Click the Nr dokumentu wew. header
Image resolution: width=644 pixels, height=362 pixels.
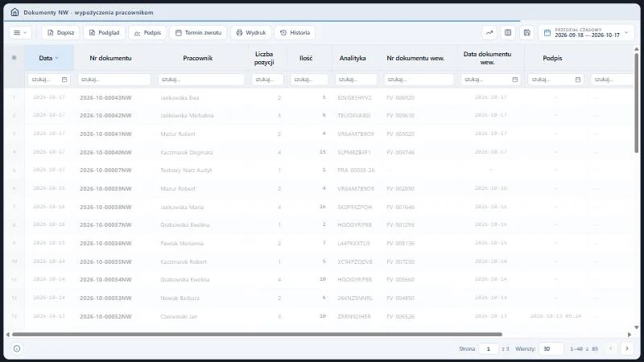tap(415, 58)
